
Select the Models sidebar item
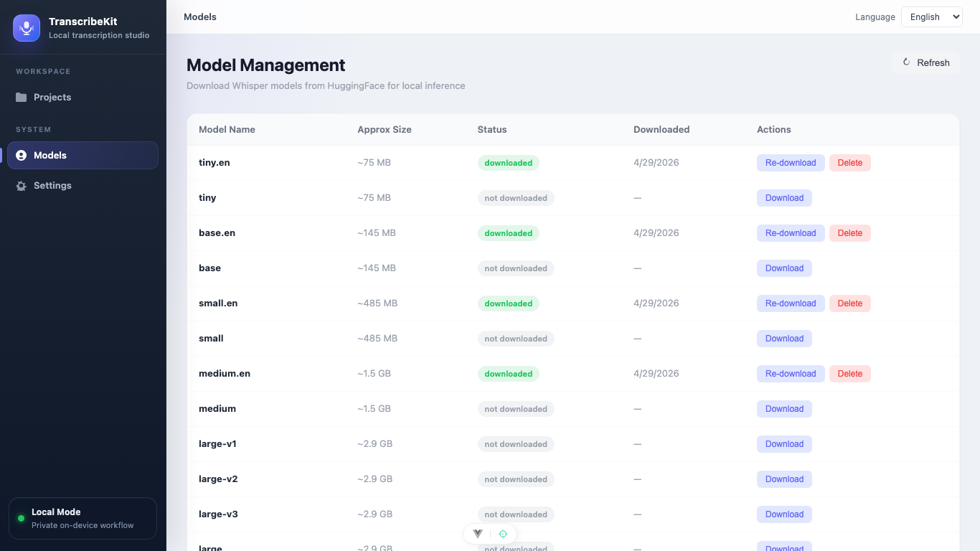[83, 155]
